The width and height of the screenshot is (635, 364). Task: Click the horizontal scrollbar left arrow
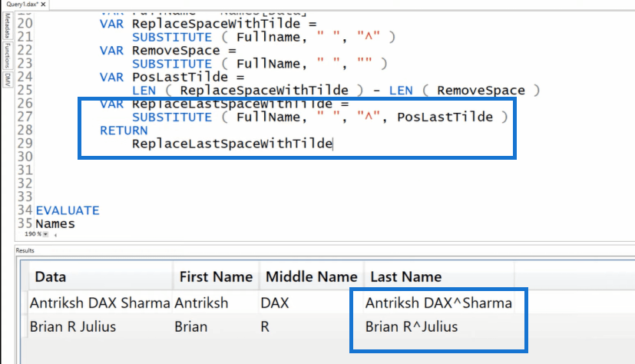tap(55, 234)
